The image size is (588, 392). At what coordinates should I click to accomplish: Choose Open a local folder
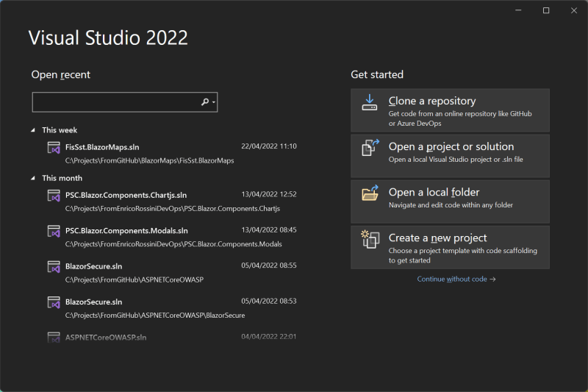450,202
